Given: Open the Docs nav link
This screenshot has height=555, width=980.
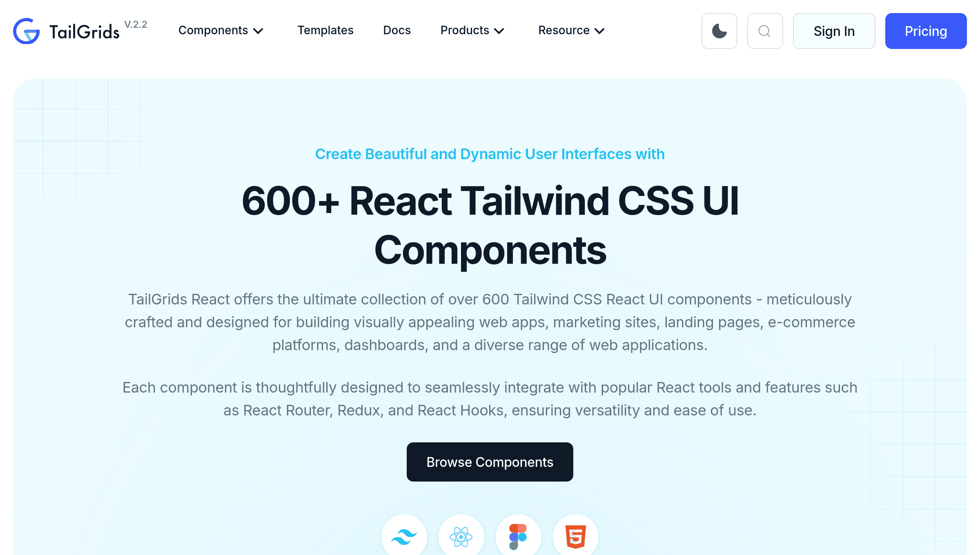Looking at the screenshot, I should pos(397,31).
